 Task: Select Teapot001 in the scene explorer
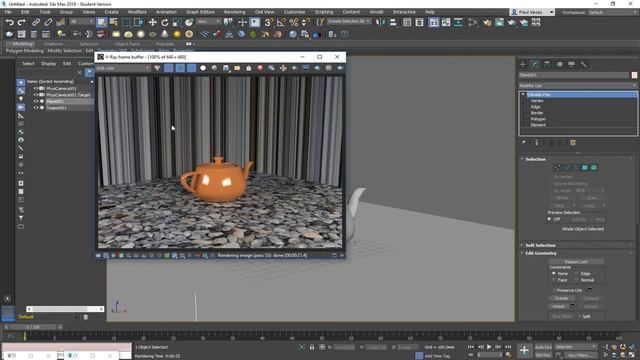pyautogui.click(x=56, y=108)
